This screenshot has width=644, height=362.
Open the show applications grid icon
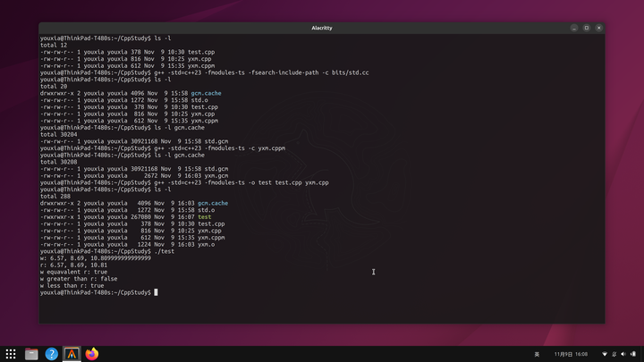11,354
